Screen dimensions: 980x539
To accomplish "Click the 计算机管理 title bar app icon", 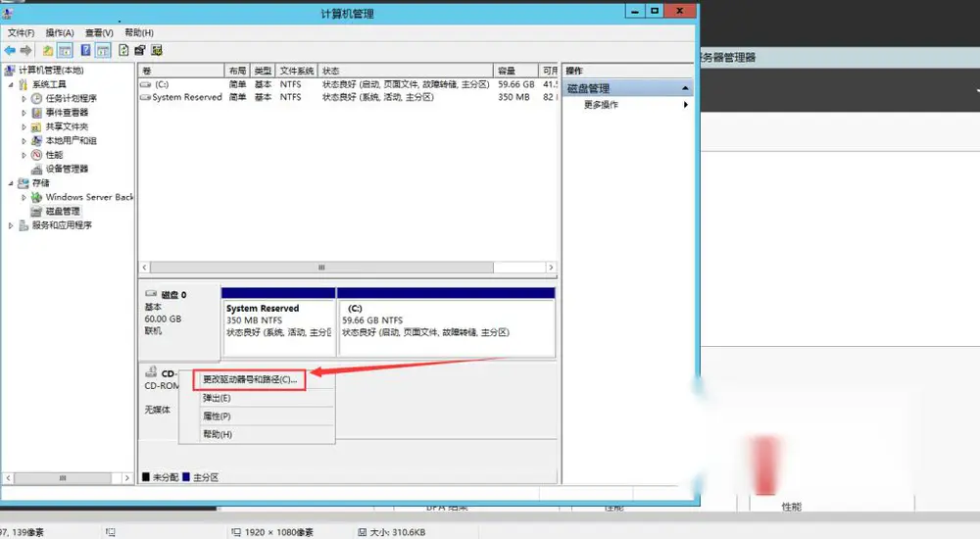I will click(x=8, y=13).
